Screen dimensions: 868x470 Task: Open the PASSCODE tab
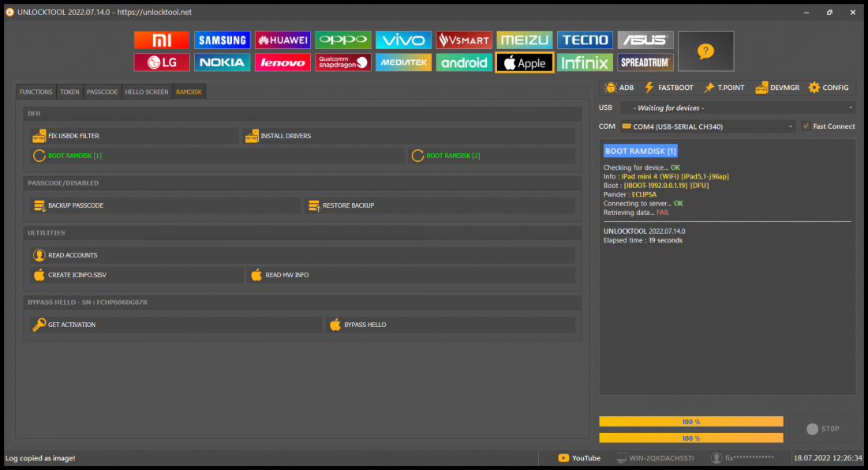(103, 92)
